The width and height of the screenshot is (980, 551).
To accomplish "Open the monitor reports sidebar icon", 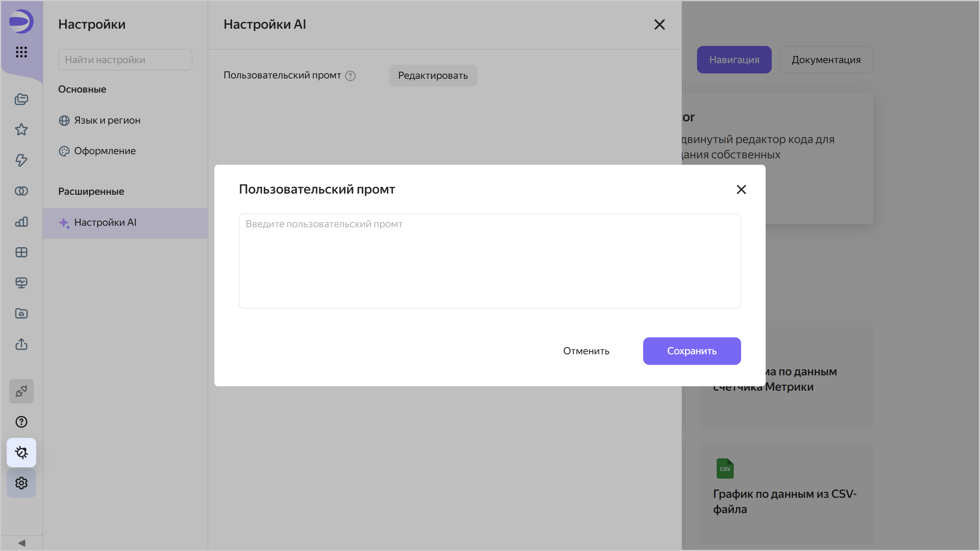I will point(21,283).
